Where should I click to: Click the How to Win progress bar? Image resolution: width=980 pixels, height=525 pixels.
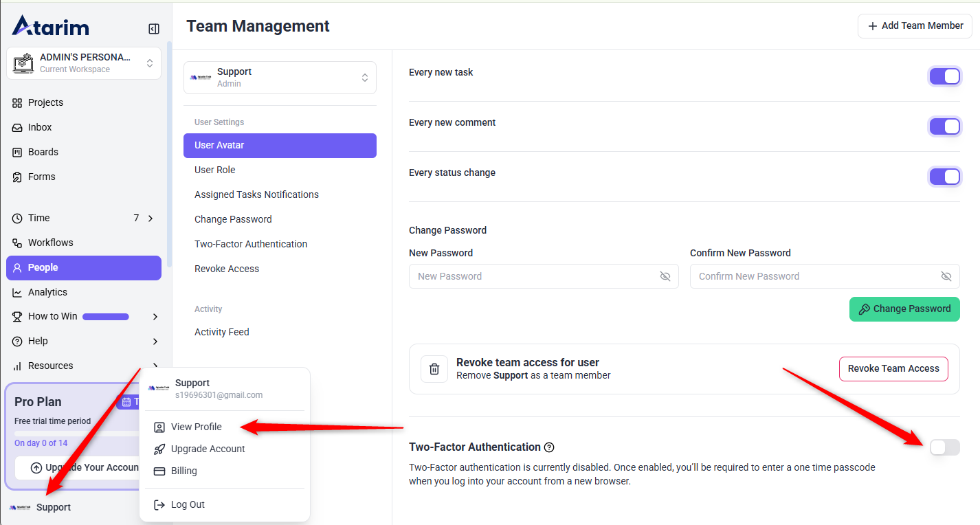106,317
